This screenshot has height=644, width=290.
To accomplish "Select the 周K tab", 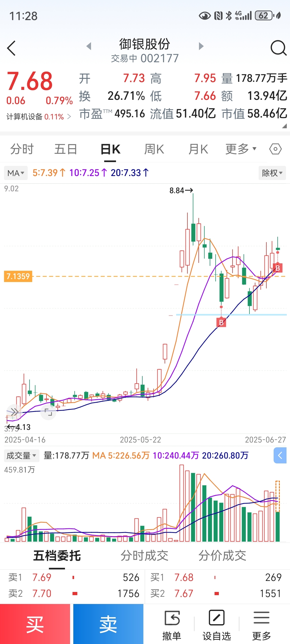I will tap(154, 149).
